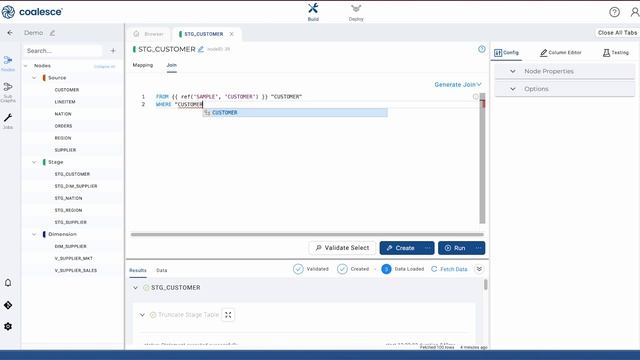
Task: Switch to the Browser tab
Action: click(x=149, y=34)
